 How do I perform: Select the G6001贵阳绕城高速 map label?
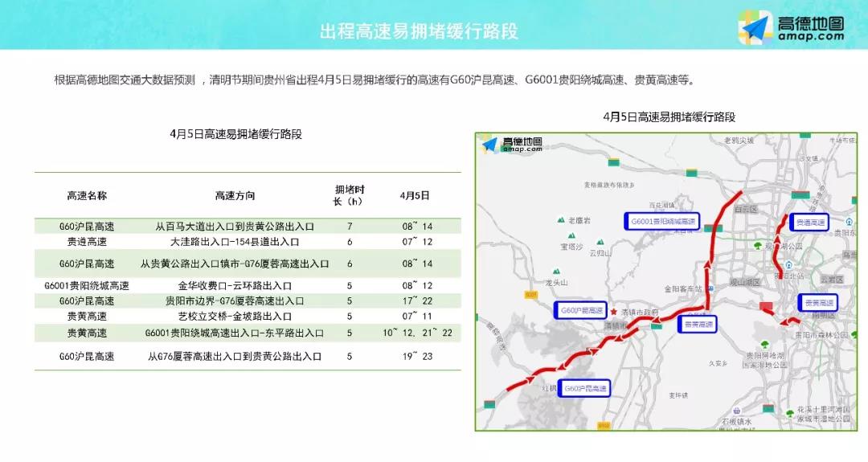pos(662,221)
